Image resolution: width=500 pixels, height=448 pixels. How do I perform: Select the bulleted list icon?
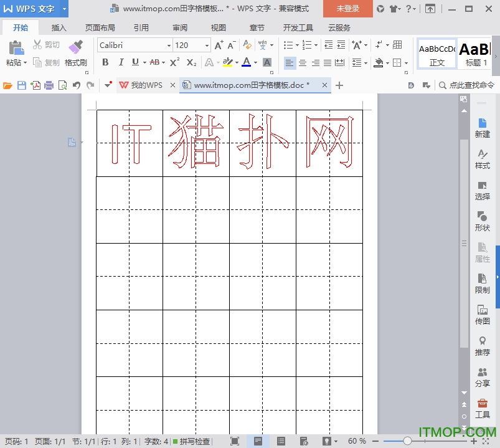(288, 44)
